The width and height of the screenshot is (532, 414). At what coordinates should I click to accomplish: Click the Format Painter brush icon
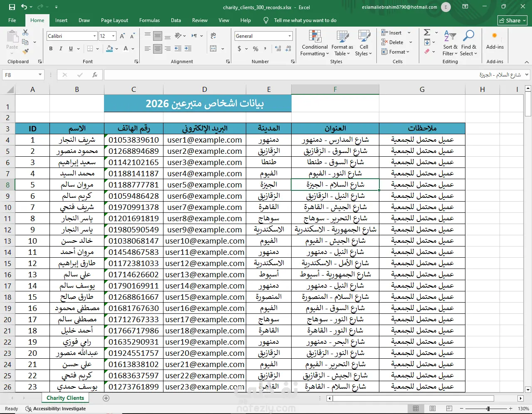point(25,52)
